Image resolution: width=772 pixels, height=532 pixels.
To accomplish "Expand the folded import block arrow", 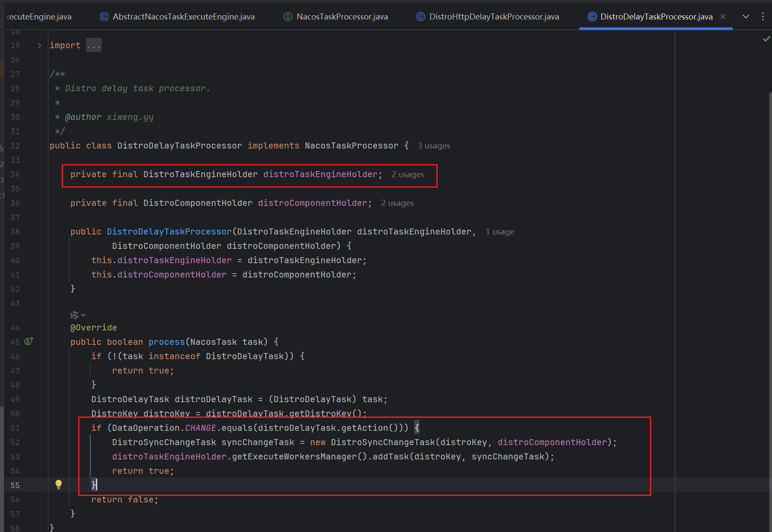I will (x=40, y=45).
